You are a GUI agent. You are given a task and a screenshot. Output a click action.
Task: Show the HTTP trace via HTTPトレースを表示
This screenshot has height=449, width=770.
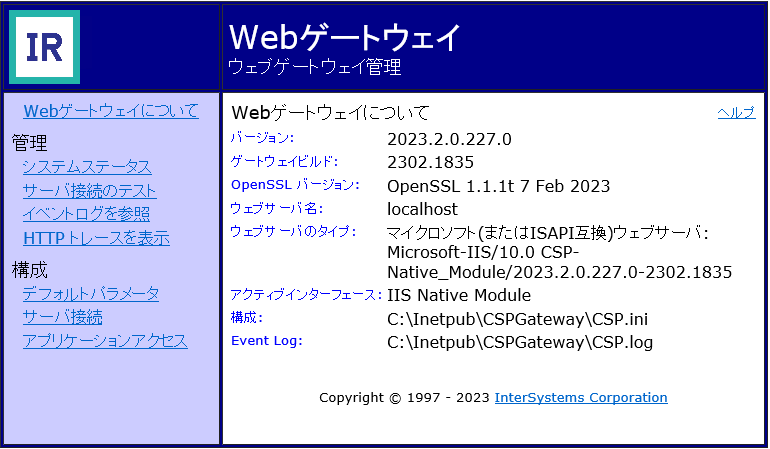click(x=96, y=238)
